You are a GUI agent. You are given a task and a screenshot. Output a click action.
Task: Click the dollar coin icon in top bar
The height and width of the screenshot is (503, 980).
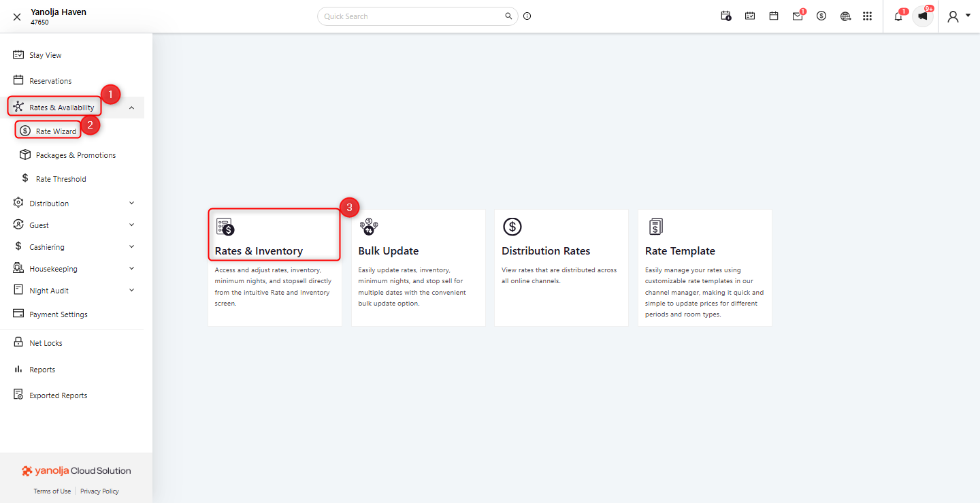coord(821,16)
